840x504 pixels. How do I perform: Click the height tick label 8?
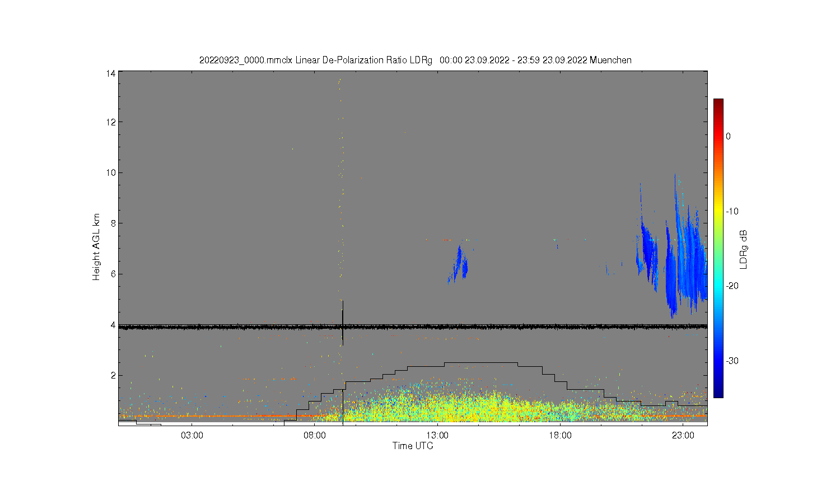pyautogui.click(x=113, y=223)
